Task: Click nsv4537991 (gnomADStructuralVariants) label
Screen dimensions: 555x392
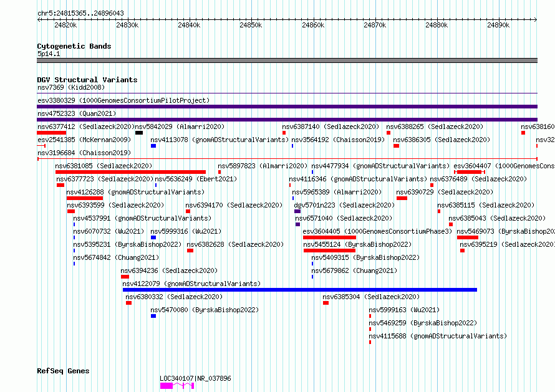Action: pos(142,218)
